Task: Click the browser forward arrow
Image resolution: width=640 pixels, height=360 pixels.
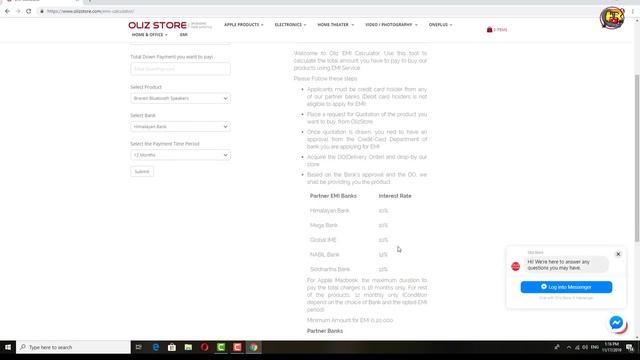Action: tap(18, 11)
